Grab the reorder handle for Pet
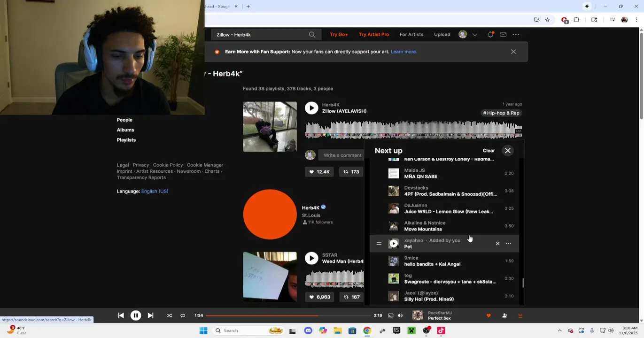This screenshot has width=644, height=338. click(x=379, y=244)
